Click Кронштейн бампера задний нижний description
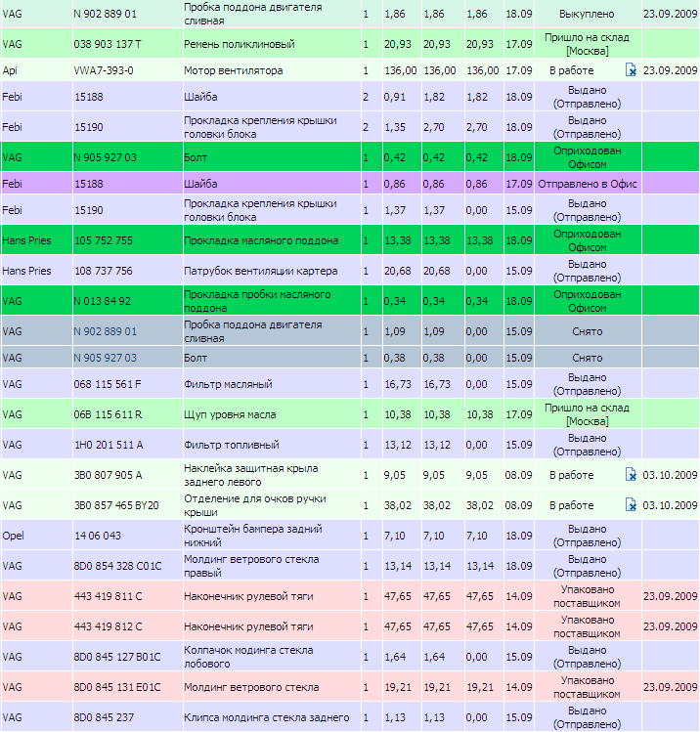The height and width of the screenshot is (732, 700). tap(252, 536)
